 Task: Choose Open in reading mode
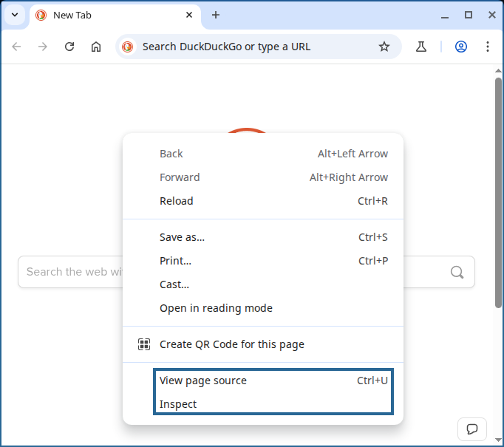click(262, 308)
